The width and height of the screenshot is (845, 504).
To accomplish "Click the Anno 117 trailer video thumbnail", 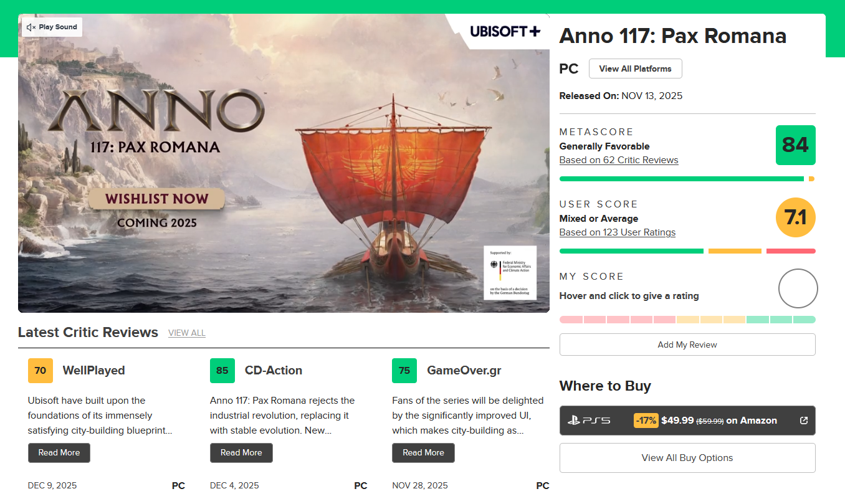I will point(284,163).
